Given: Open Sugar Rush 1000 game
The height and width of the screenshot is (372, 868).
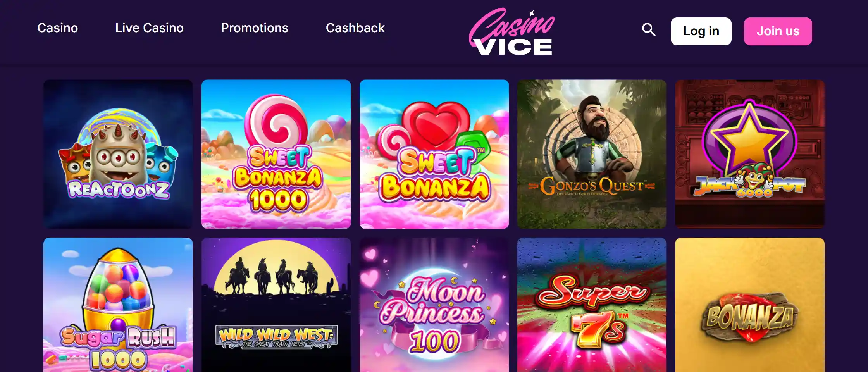Looking at the screenshot, I should 118,305.
